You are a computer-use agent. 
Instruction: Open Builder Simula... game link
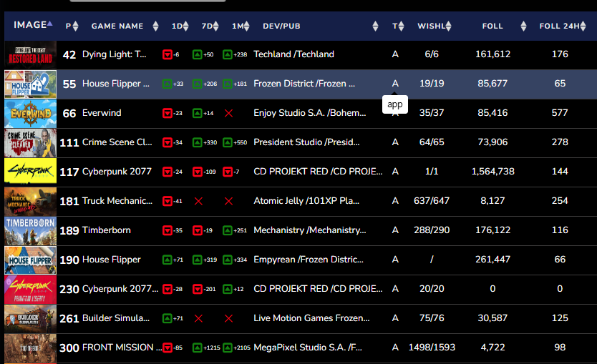click(116, 318)
